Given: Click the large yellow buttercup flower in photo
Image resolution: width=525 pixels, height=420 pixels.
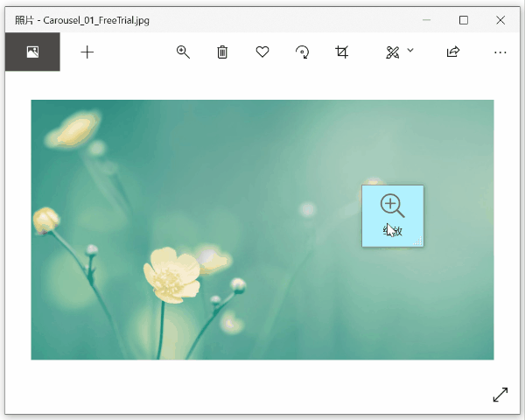Looking at the screenshot, I should 171,275.
